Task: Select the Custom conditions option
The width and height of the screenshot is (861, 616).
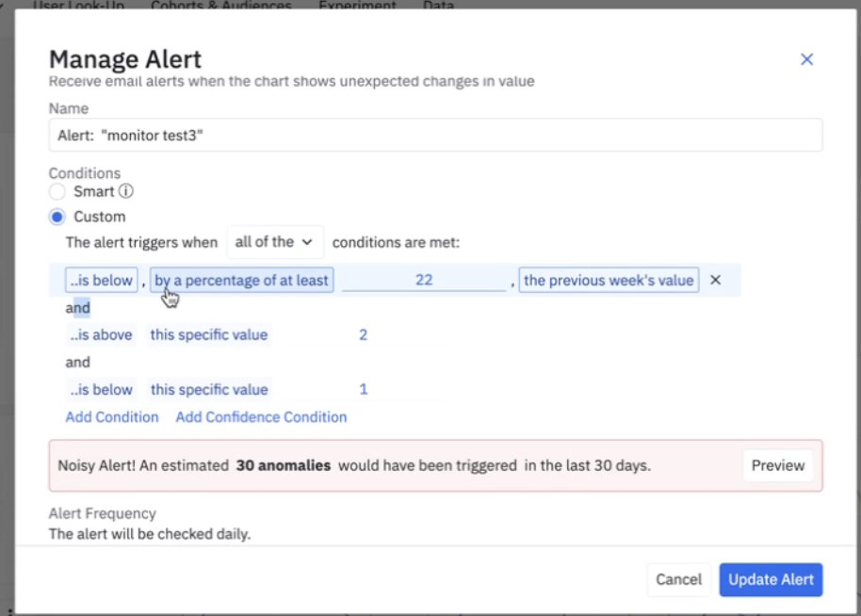Action: pos(57,217)
